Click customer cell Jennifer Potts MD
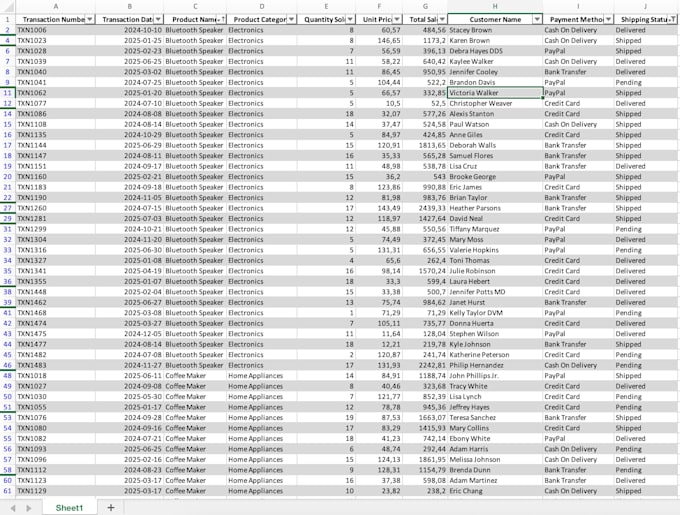This screenshot has width=680, height=515. tap(495, 292)
